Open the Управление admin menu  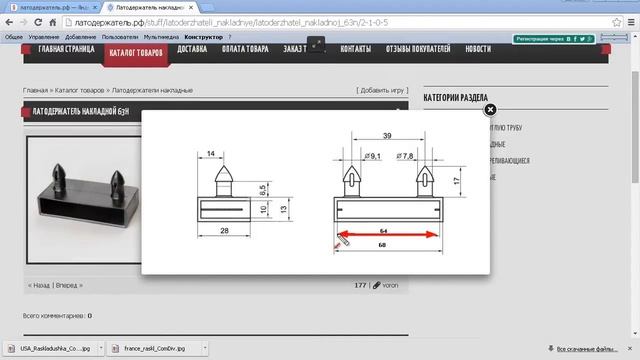click(44, 37)
